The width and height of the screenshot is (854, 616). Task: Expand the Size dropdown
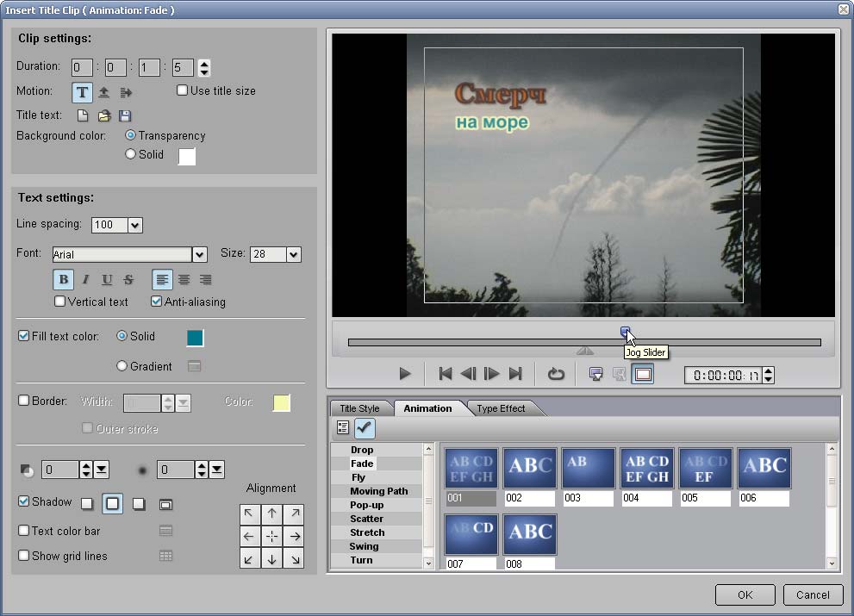(293, 254)
